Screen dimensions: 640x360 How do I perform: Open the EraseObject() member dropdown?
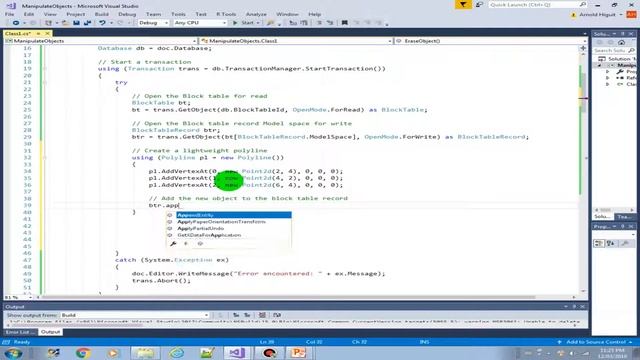click(x=491, y=41)
